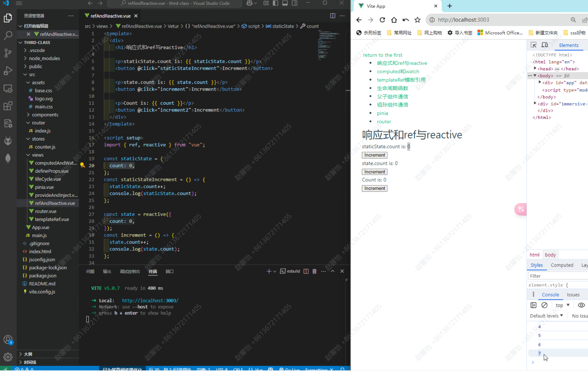
Task: Open the Run and Debug view
Action: 8,71
